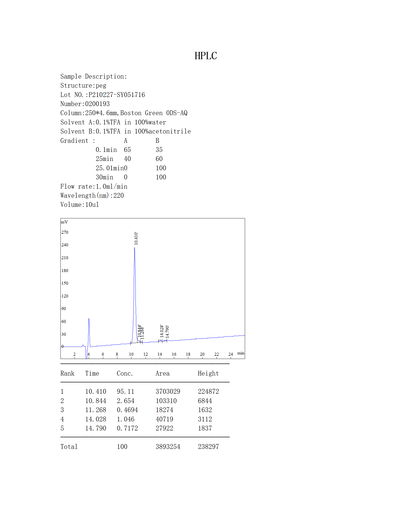Click the Solvent A description line
Screen dimensions: 411x532
(113, 122)
